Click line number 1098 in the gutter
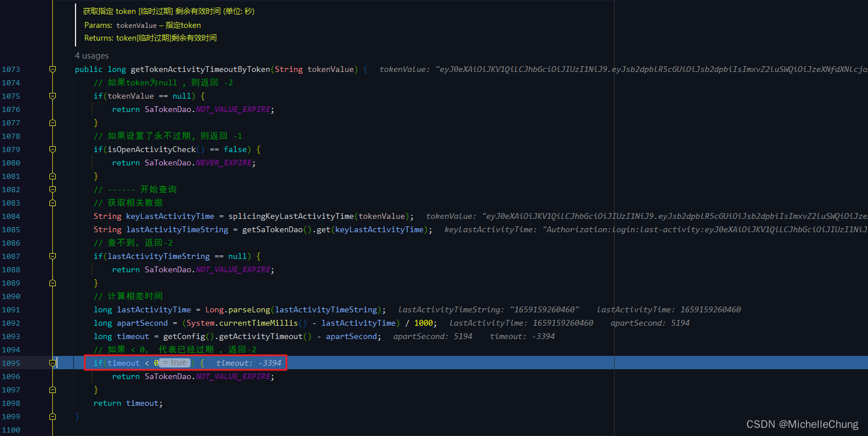The height and width of the screenshot is (436, 868). click(x=10, y=403)
